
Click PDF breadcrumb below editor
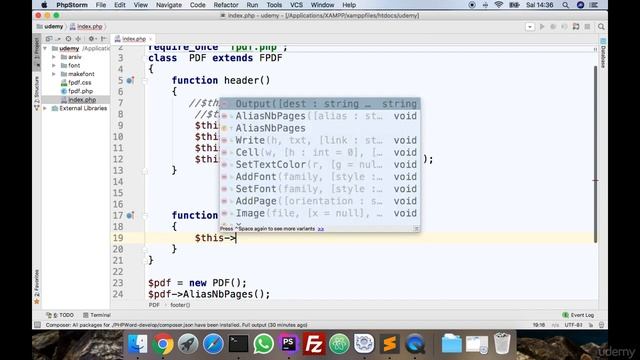point(154,305)
